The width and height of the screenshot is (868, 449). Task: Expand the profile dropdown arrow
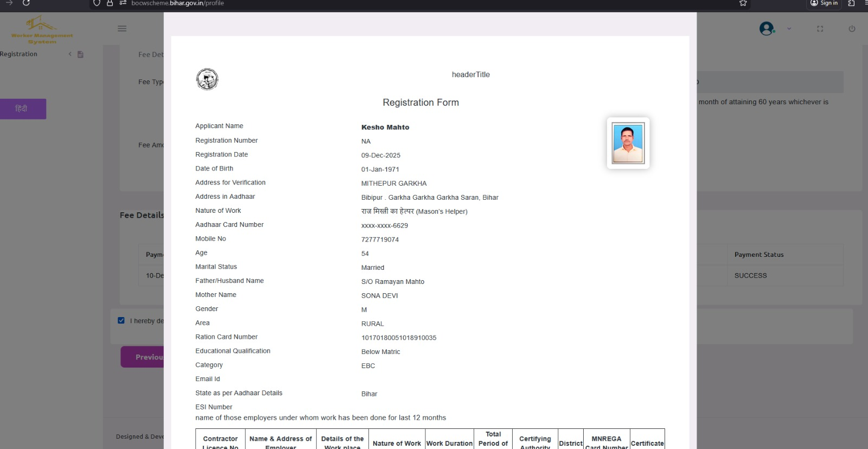[x=789, y=29]
